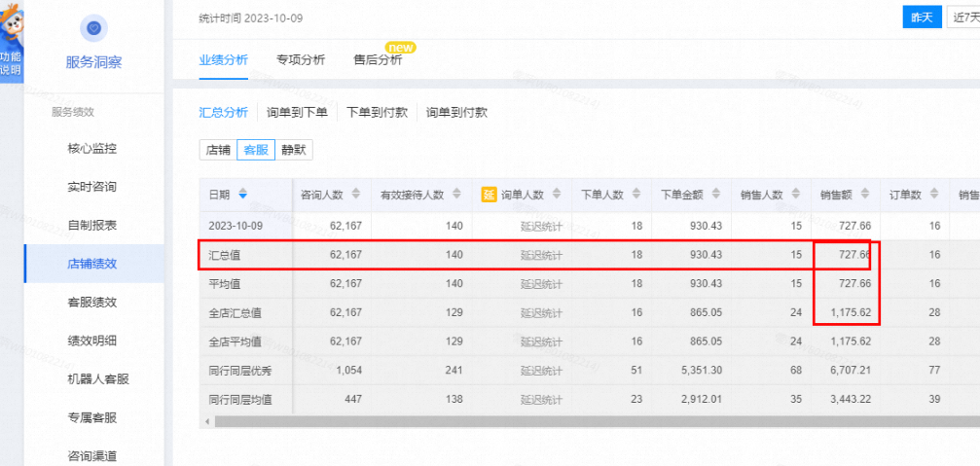Viewport: 980px width, 466px height.
Task: Click the 全店汇总值 row label
Action: click(x=236, y=312)
